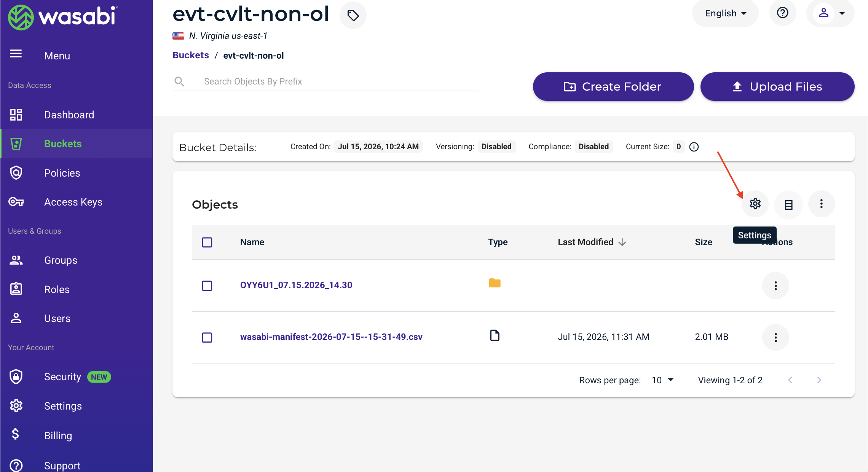Go to next page of objects
The width and height of the screenshot is (868, 472).
coord(819,380)
